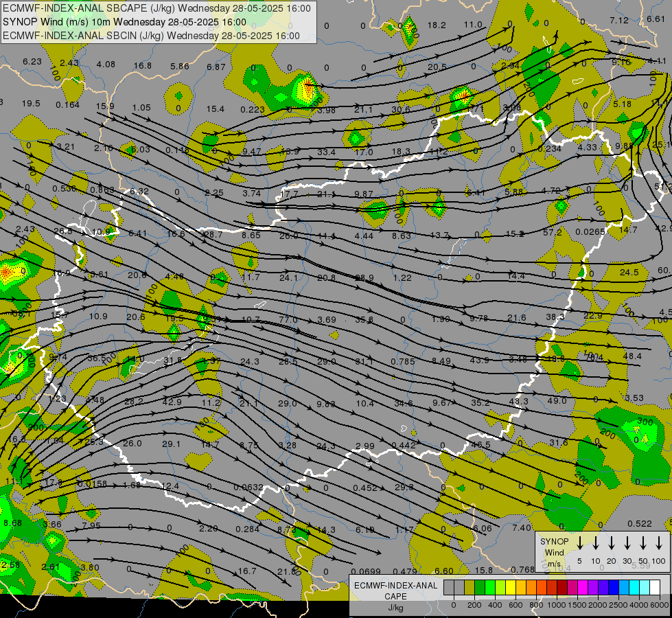Click the map value '0.164'
This screenshot has width=672, height=618.
[x=67, y=104]
